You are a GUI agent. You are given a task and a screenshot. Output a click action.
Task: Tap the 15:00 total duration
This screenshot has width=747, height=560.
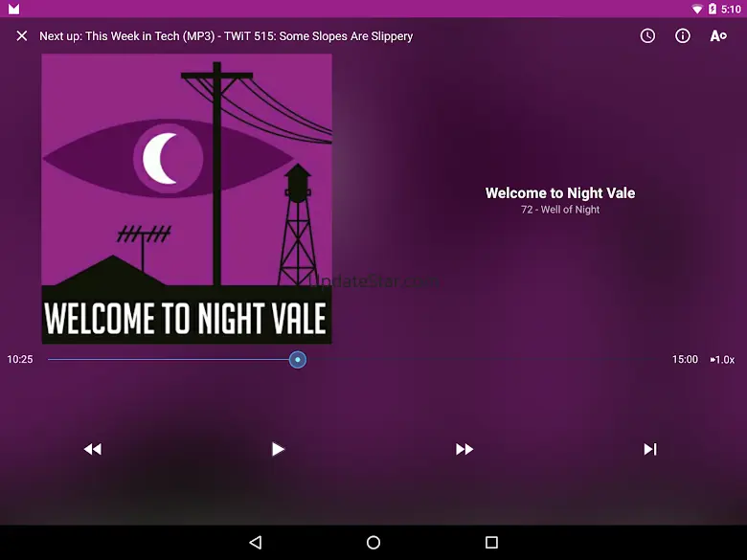click(685, 359)
